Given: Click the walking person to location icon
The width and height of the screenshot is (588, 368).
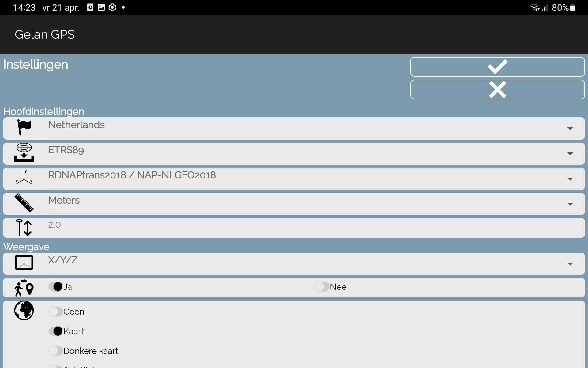Looking at the screenshot, I should click(x=24, y=288).
